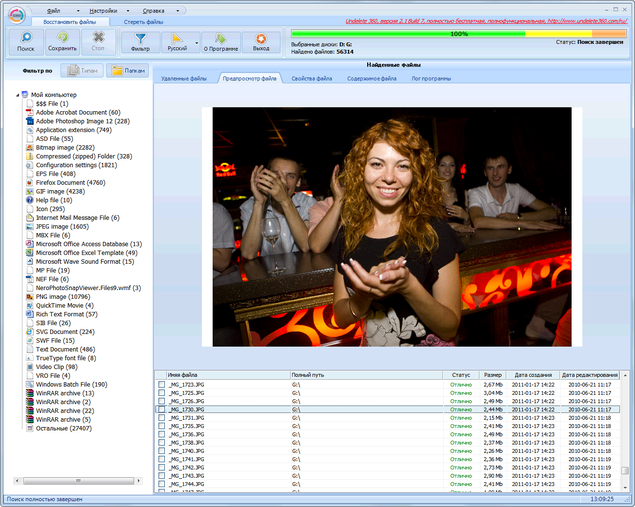Tick the checkbox next to _MG_1731.JPG
Screen dimensions: 635x507
[162, 418]
